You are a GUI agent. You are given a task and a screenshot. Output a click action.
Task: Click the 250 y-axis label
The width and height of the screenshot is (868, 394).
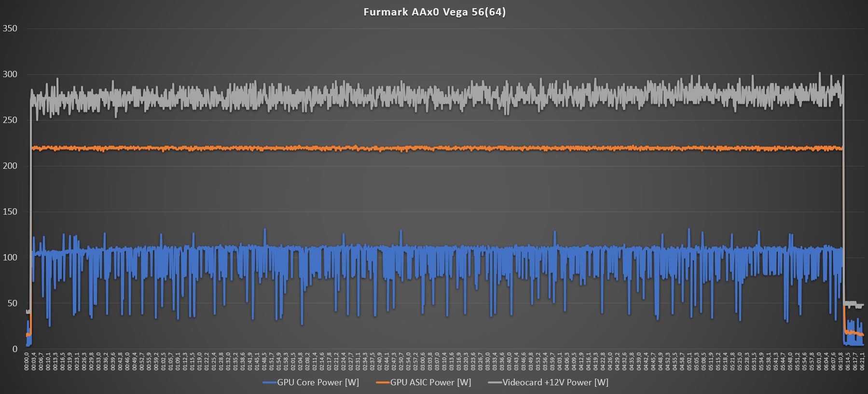pyautogui.click(x=10, y=120)
